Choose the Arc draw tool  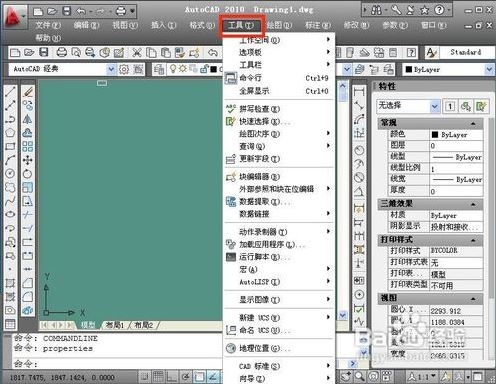pos(10,160)
